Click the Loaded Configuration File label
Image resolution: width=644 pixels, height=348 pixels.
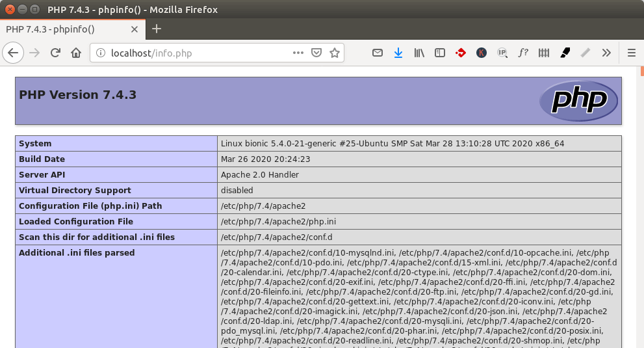pos(76,222)
